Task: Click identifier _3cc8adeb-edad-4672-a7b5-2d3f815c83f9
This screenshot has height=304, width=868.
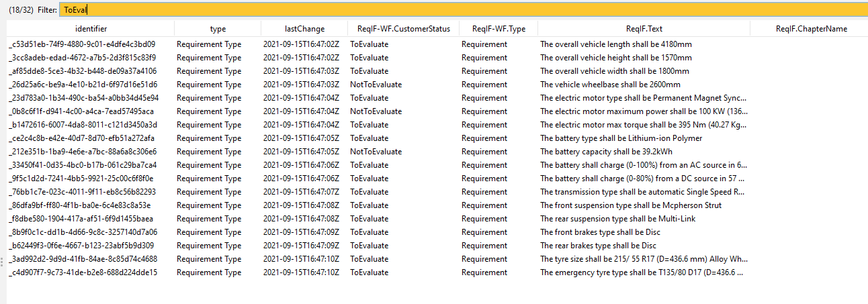Action: point(82,58)
